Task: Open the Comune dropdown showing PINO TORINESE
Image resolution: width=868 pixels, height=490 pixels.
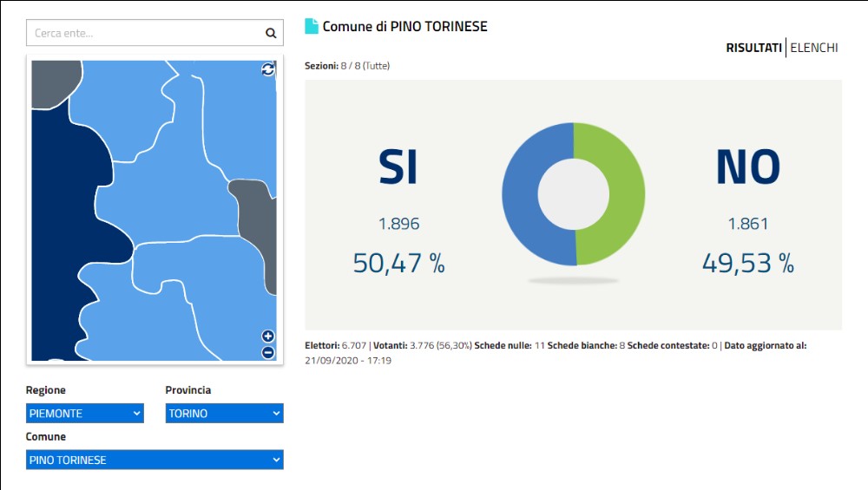Action: pyautogui.click(x=155, y=460)
